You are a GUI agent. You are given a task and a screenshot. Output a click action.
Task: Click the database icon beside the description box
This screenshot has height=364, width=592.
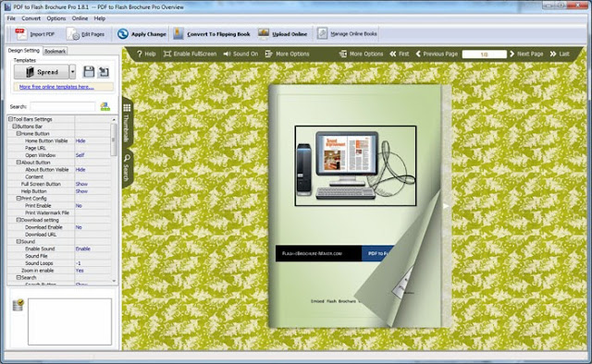click(18, 305)
